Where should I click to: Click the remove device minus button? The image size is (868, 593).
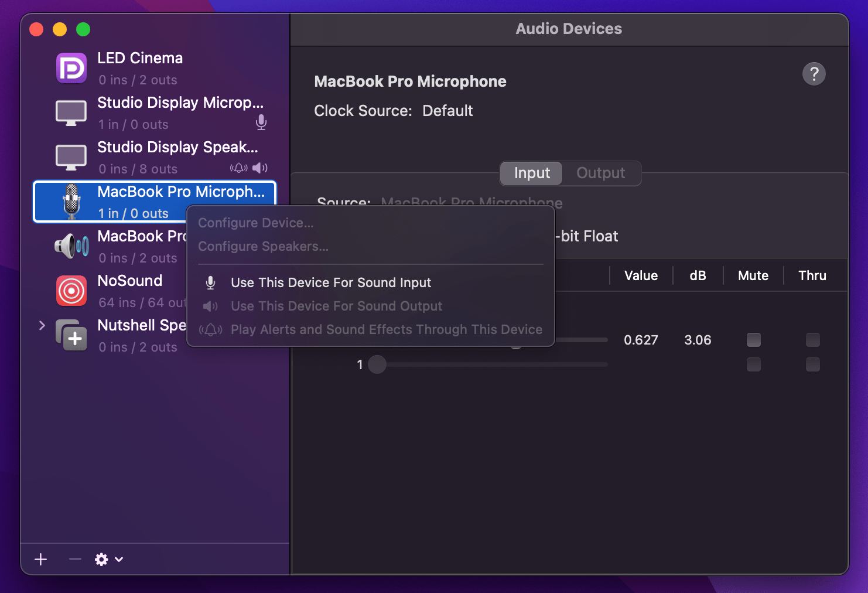click(x=74, y=559)
